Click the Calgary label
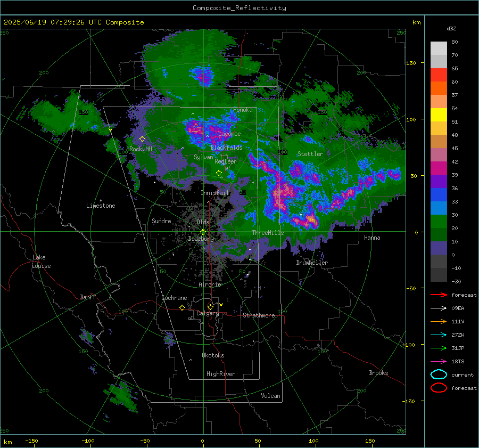479x448 pixels. click(208, 313)
